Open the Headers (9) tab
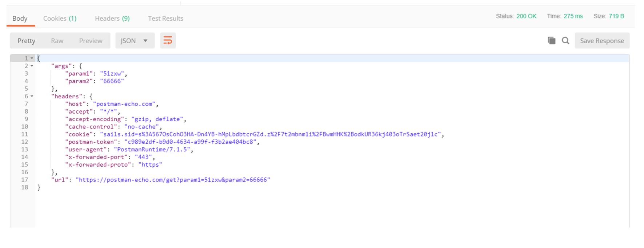The height and width of the screenshot is (248, 644). point(112,19)
